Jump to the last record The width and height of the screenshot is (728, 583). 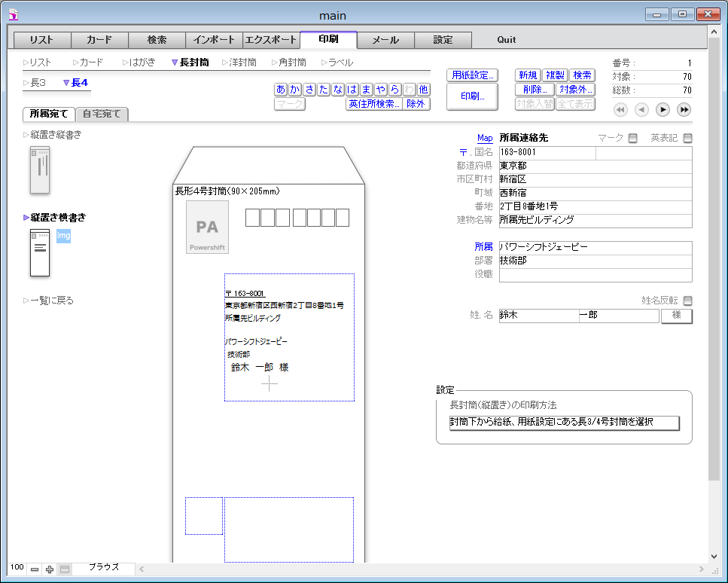click(684, 110)
